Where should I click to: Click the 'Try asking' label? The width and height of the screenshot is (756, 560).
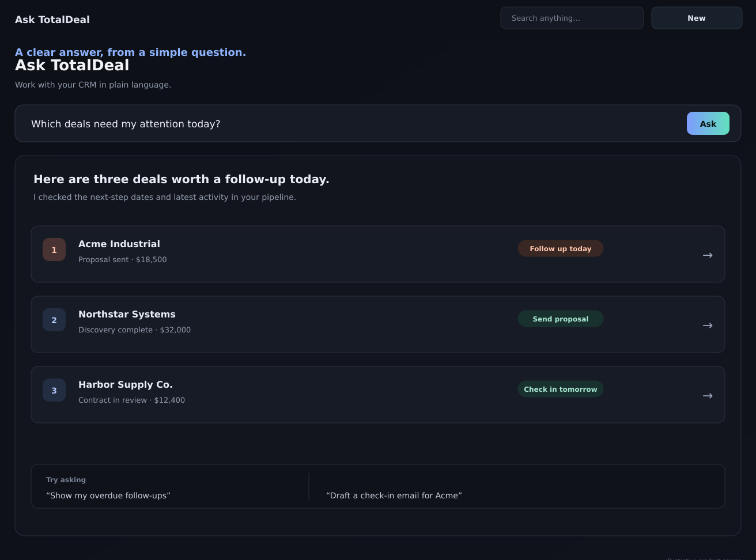click(66, 479)
